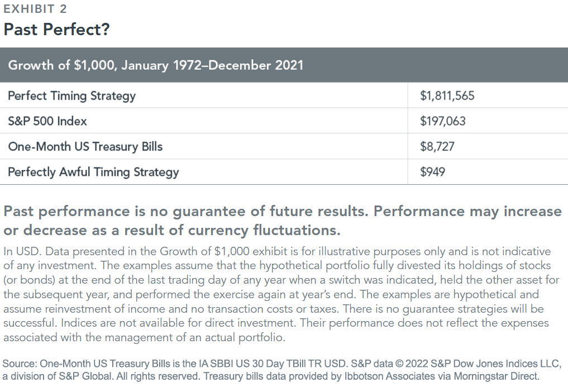
Task: Select the Perfectly Awful Timing Strategy label
Action: click(93, 172)
